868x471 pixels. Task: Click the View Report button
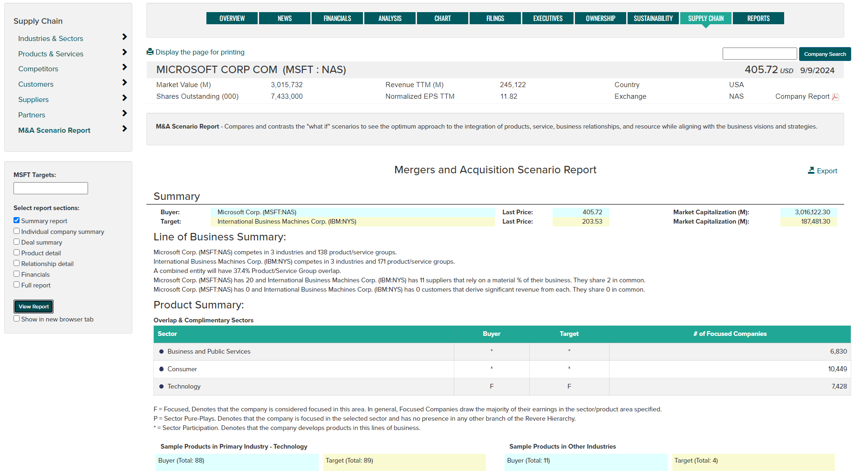coord(34,307)
